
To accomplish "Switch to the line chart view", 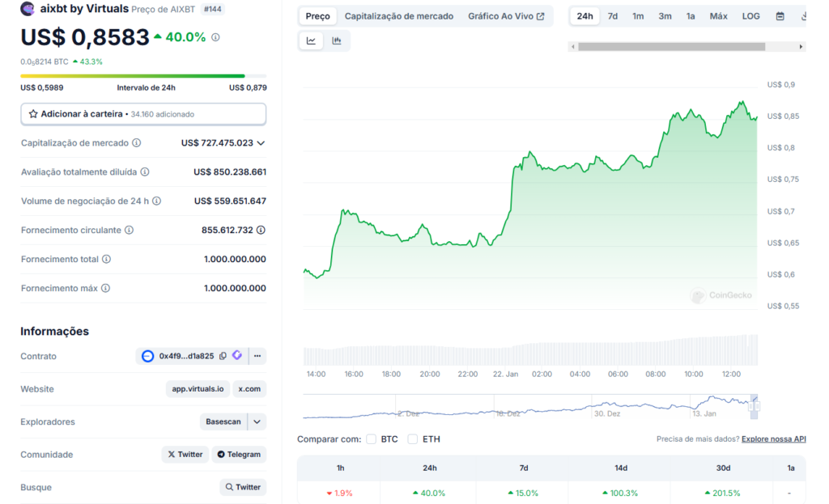I will 311,40.
